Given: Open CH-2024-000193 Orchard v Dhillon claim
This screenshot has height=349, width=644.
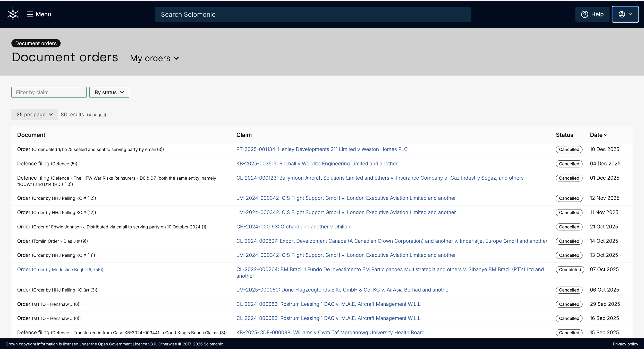Looking at the screenshot, I should 293,227.
